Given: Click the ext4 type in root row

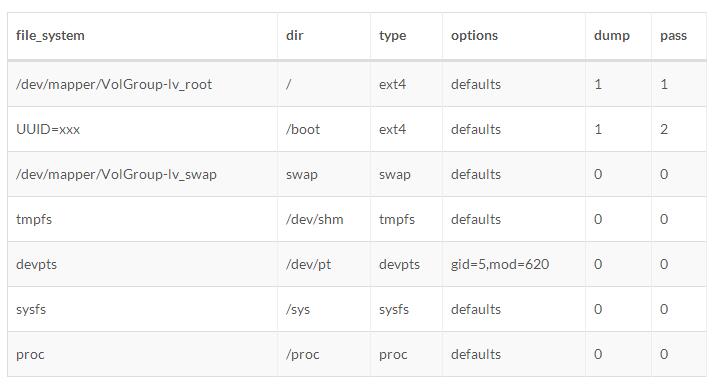Looking at the screenshot, I should click(x=393, y=84).
